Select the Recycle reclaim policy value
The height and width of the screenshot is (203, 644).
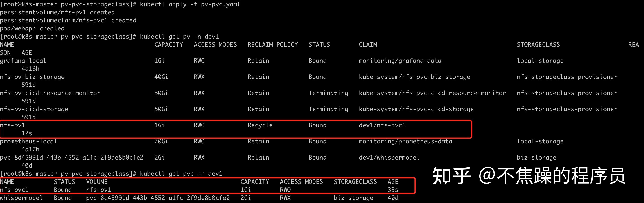pos(260,125)
